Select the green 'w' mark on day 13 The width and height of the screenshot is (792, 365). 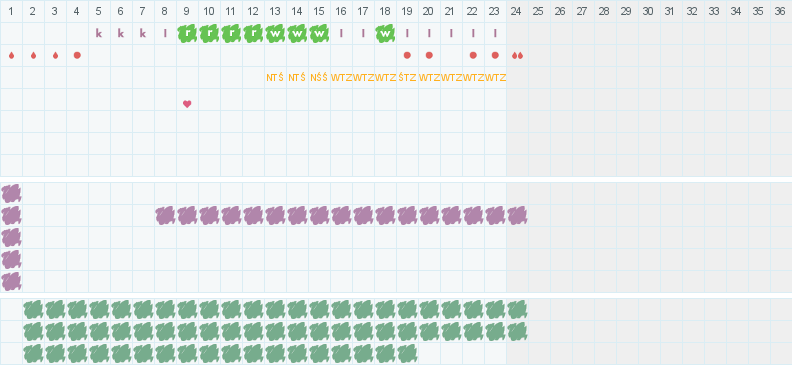[x=275, y=33]
